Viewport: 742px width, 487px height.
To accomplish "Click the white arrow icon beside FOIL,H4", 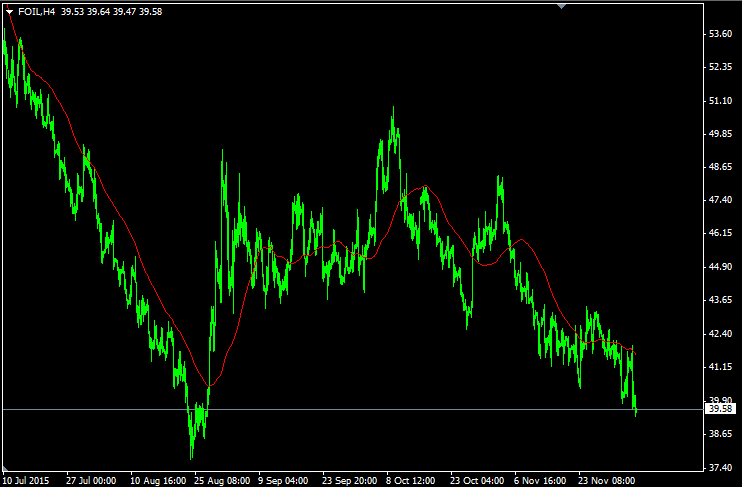I will pyautogui.click(x=9, y=12).
